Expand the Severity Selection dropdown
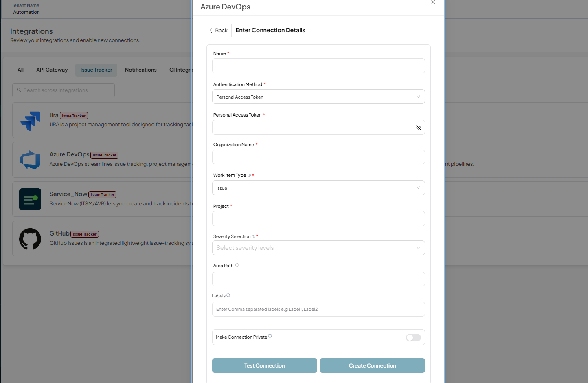 pos(318,248)
